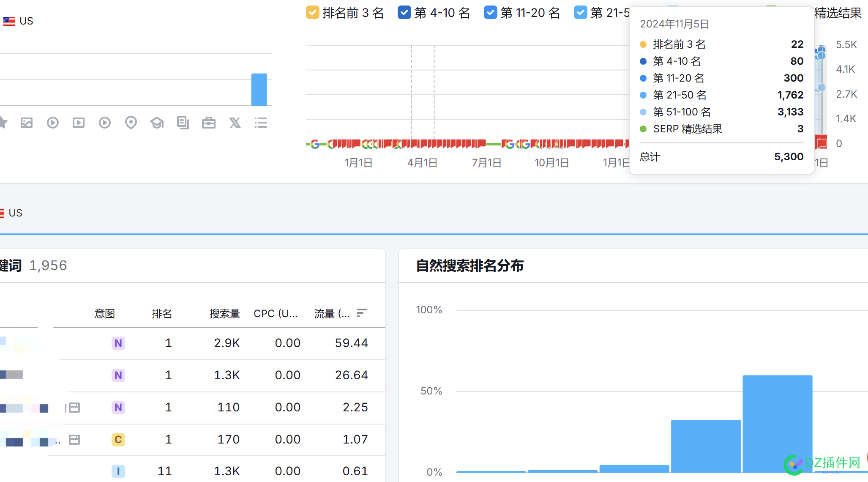This screenshot has height=482, width=868.
Task: Click the X (Twitter) SERP feature icon
Action: (235, 123)
